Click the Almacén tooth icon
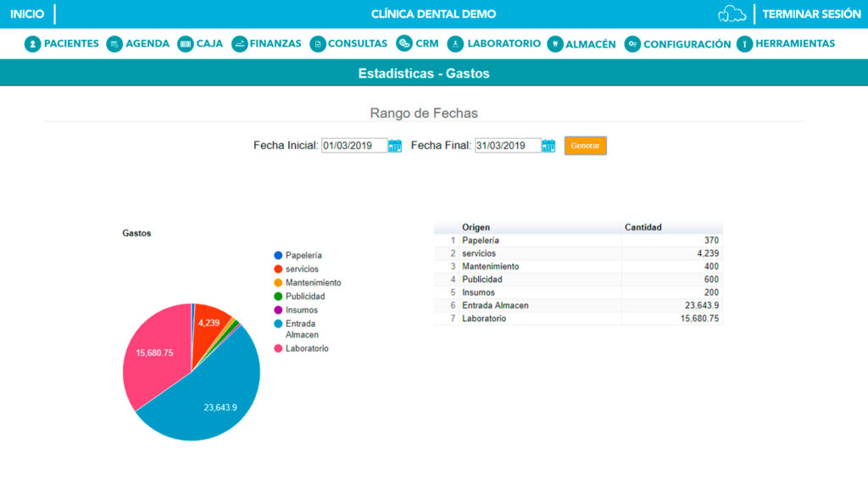The width and height of the screenshot is (868, 488). (x=555, y=44)
